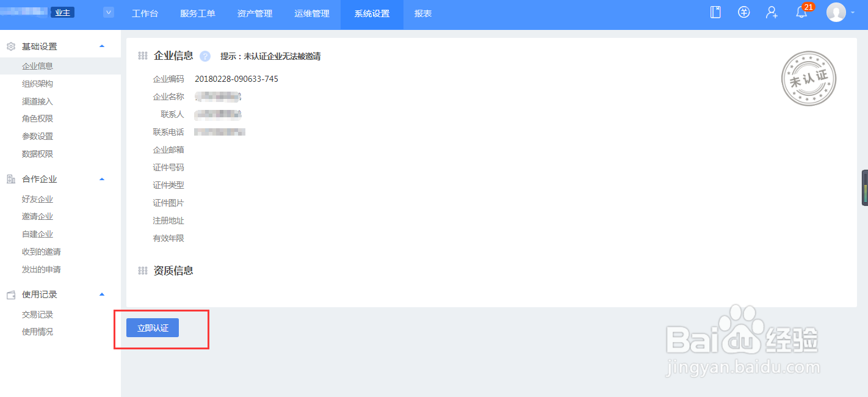This screenshot has height=397, width=868.
Task: Click the 立即认证 button
Action: pos(151,327)
